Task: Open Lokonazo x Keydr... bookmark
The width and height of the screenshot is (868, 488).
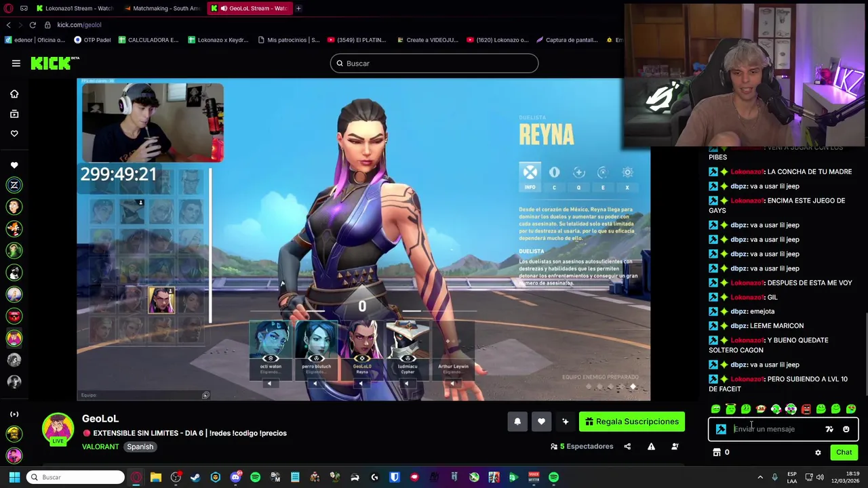Action: tap(218, 40)
